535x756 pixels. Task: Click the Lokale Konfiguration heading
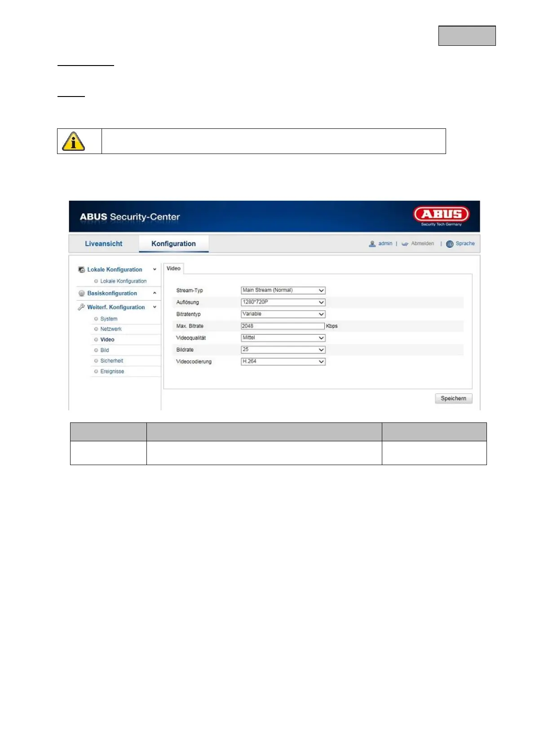click(115, 269)
